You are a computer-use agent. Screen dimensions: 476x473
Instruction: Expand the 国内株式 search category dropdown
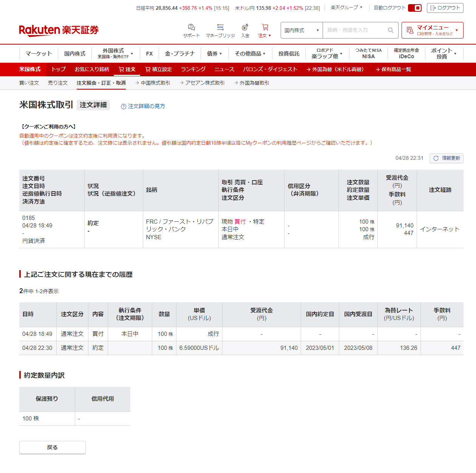pyautogui.click(x=301, y=30)
